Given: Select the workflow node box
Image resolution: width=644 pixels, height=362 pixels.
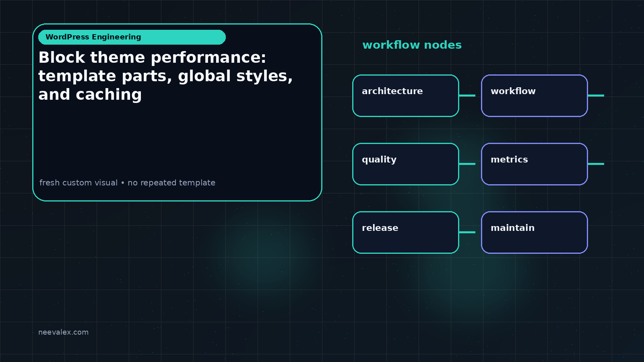Looking at the screenshot, I should click(x=535, y=96).
